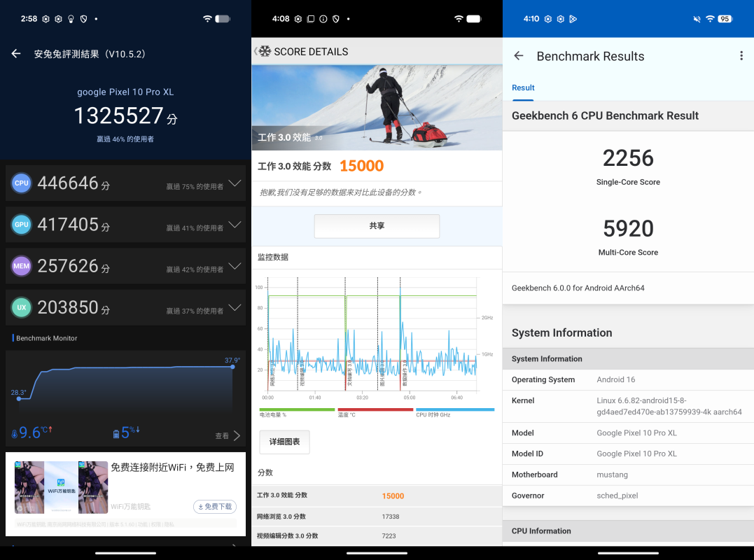
Task: Select the Operating System Android 16 row
Action: point(628,379)
